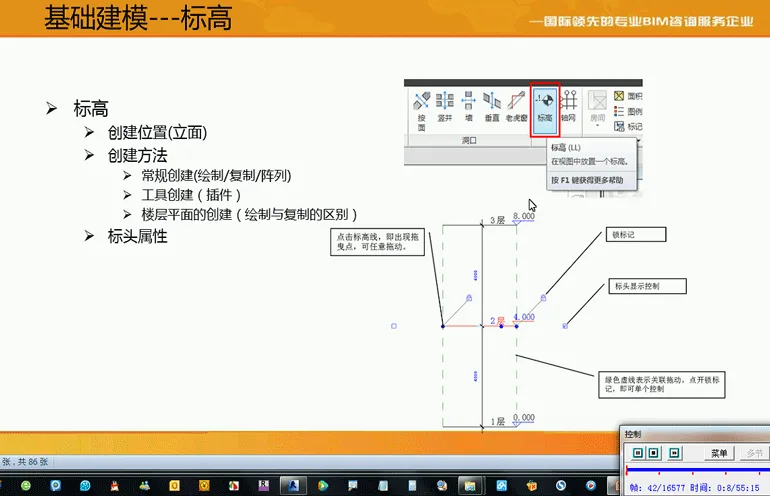The image size is (770, 496).
Task: Click the slide count status '共 86 张'
Action: 33,462
